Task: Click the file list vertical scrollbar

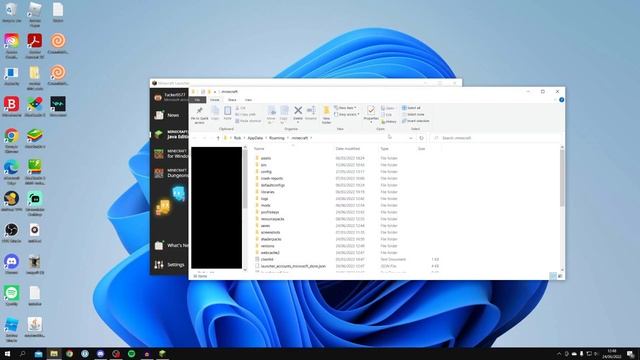Action: tap(562, 177)
